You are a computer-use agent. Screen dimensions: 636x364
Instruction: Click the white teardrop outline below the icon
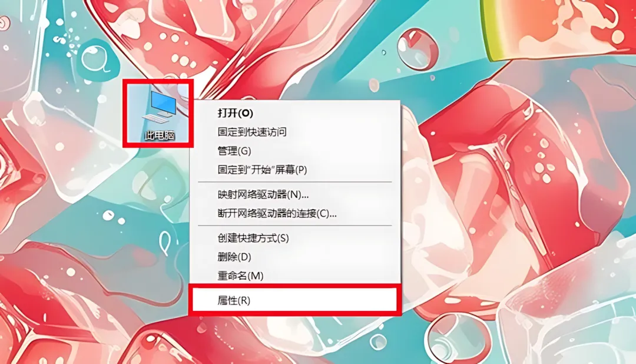165,242
